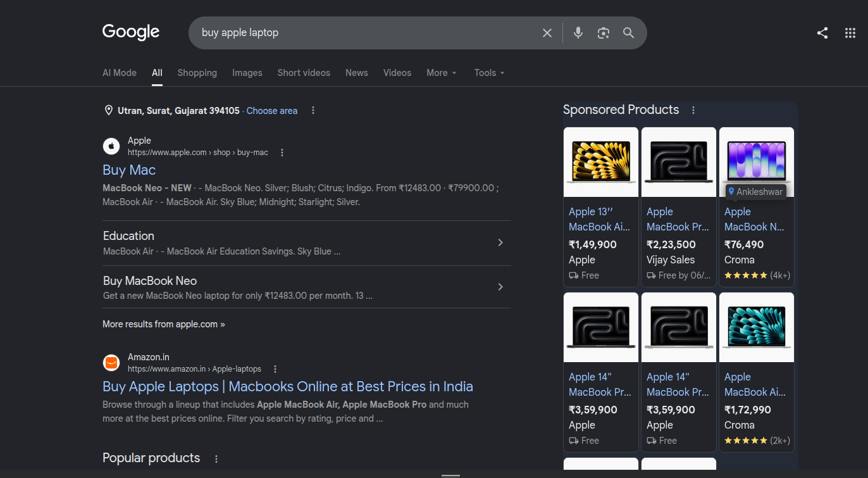Click the Utran, Surat, Gujarat 394105 location
The image size is (868, 478).
click(178, 111)
